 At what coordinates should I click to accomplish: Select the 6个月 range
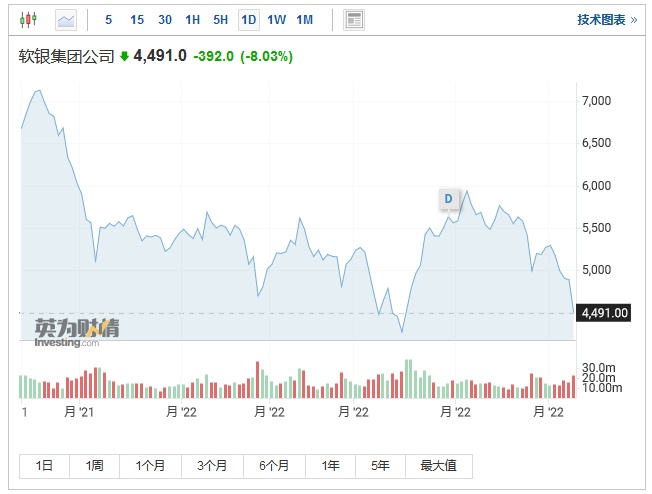pyautogui.click(x=274, y=466)
